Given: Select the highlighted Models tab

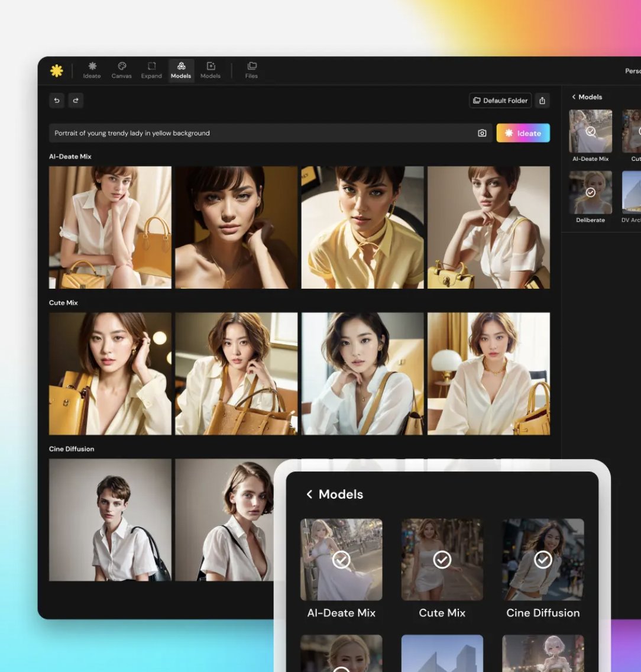Looking at the screenshot, I should [x=181, y=71].
